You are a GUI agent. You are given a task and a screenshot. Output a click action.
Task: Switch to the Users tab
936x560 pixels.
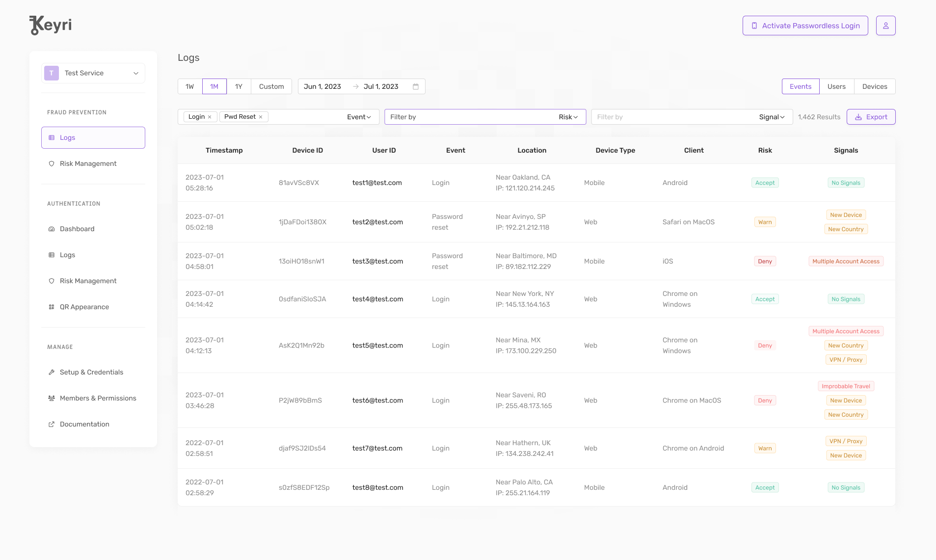tap(836, 86)
